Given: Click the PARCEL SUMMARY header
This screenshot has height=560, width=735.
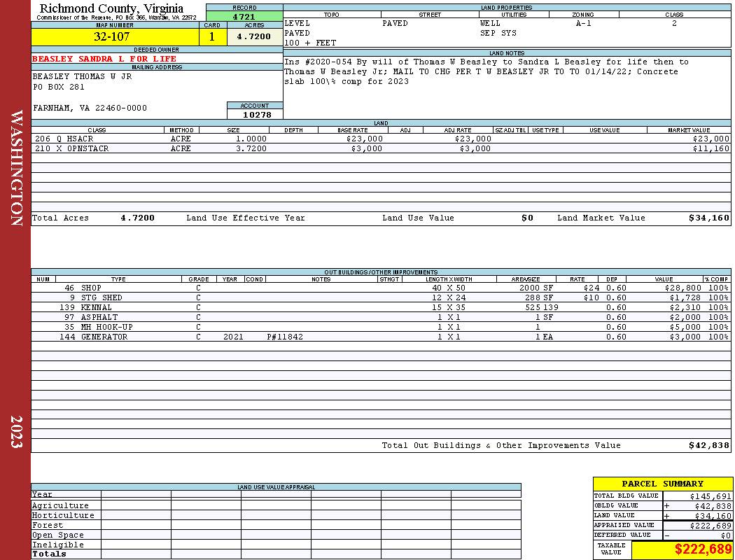Looking at the screenshot, I should pyautogui.click(x=662, y=484).
